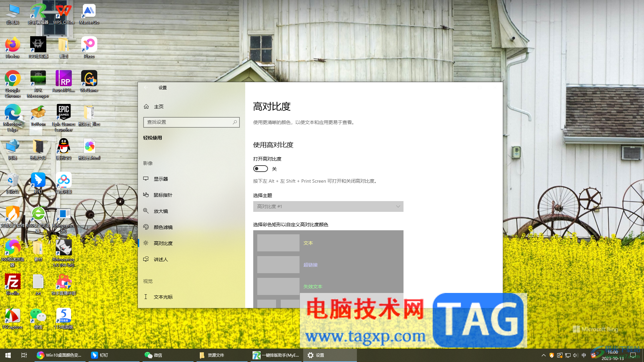Open Firefox browser
644x362 pixels.
pyautogui.click(x=12, y=44)
